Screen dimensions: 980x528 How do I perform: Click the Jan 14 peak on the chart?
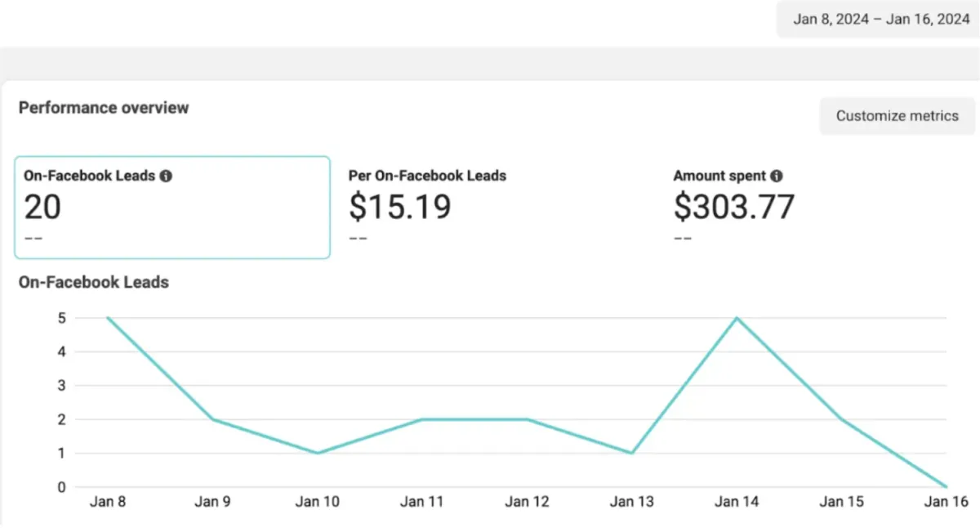coord(737,318)
